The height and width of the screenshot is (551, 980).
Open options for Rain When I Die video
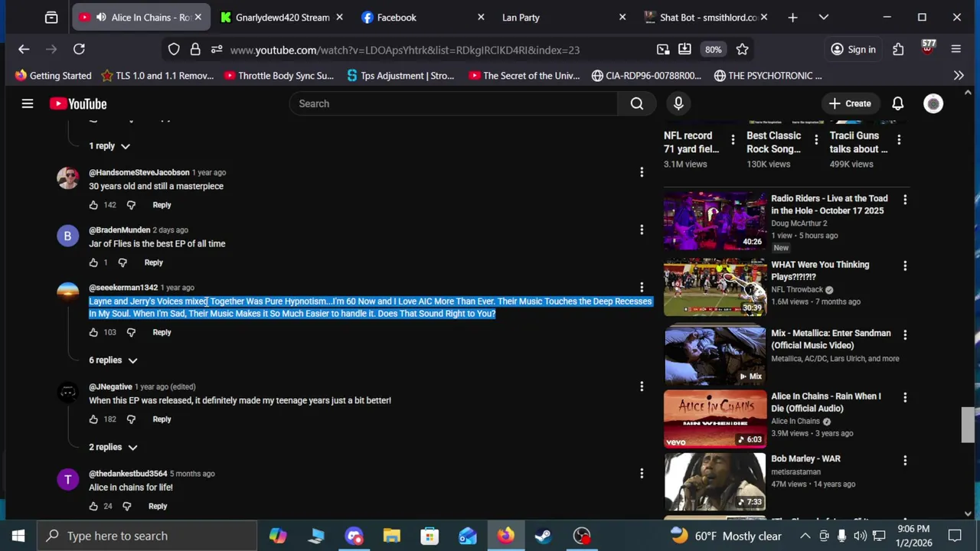point(905,397)
